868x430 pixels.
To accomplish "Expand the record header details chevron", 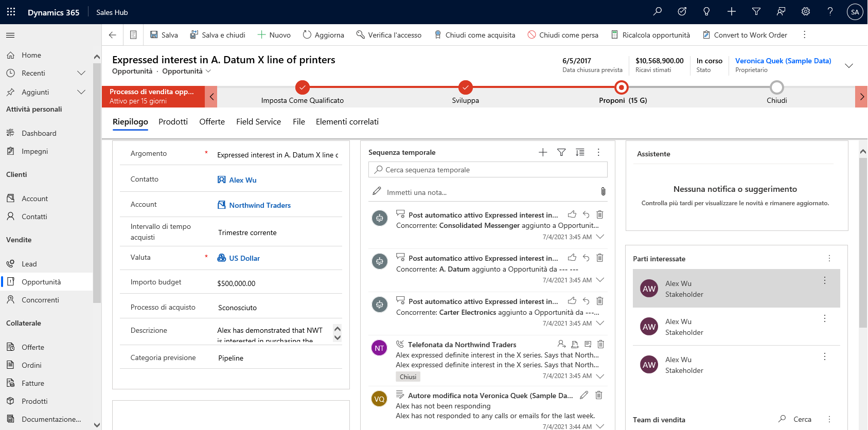I will [x=849, y=65].
